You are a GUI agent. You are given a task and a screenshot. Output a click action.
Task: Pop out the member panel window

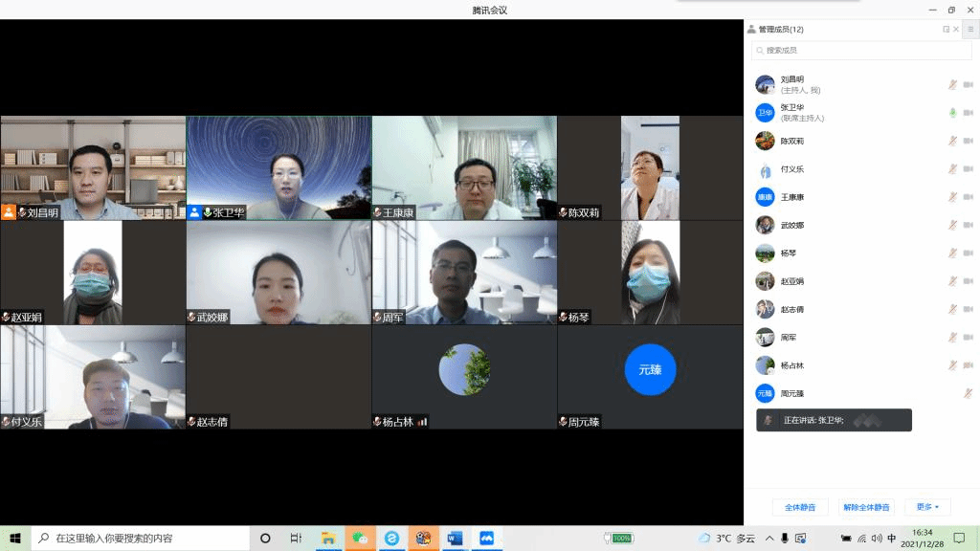click(946, 30)
